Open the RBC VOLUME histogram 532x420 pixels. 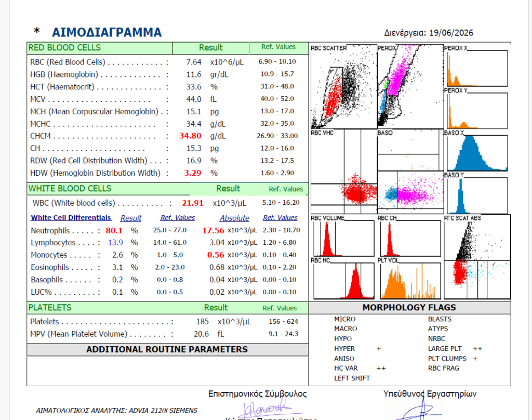coord(343,237)
